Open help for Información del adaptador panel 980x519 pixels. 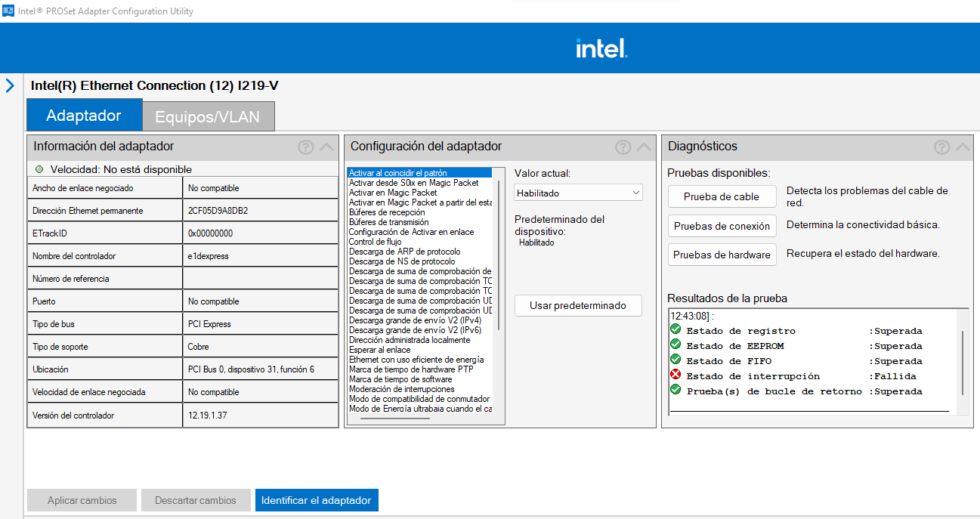[x=305, y=147]
